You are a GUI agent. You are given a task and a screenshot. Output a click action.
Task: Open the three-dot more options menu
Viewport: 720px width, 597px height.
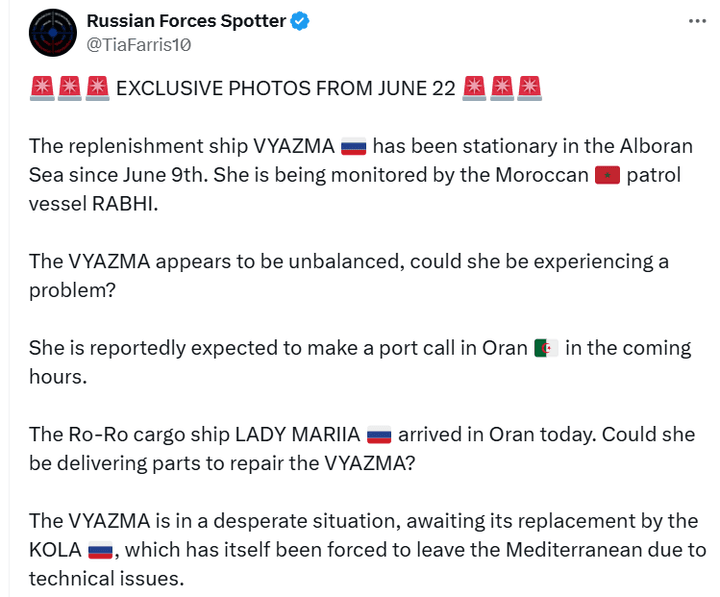point(697,21)
